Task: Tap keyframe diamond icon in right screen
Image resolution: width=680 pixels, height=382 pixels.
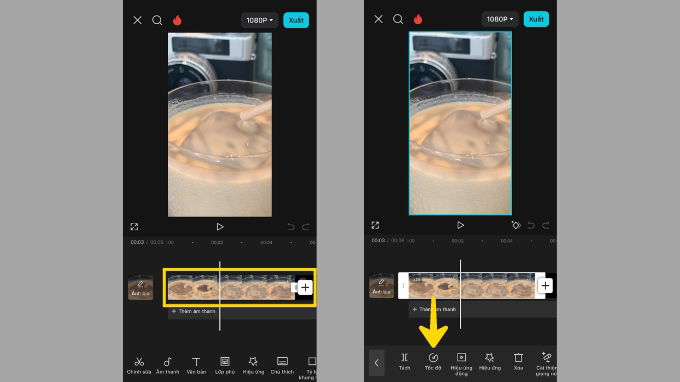Action: (516, 225)
